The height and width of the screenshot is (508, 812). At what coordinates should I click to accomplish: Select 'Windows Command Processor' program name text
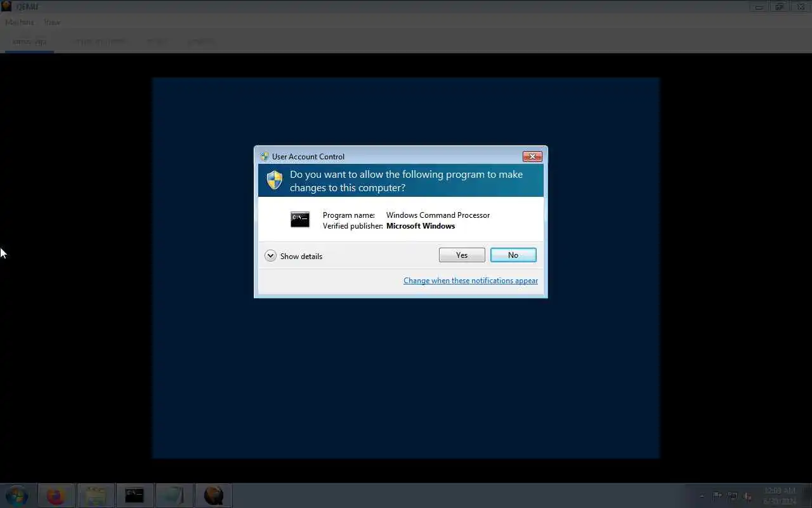coord(438,215)
